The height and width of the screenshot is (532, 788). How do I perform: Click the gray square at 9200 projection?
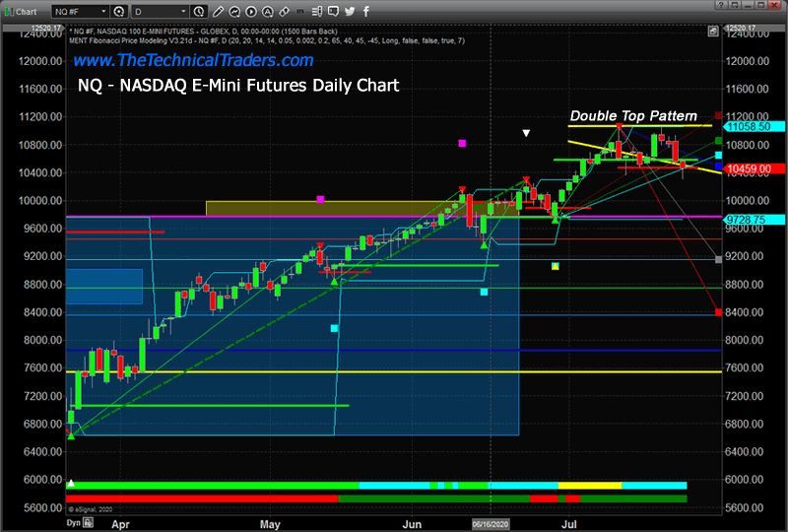(x=719, y=259)
